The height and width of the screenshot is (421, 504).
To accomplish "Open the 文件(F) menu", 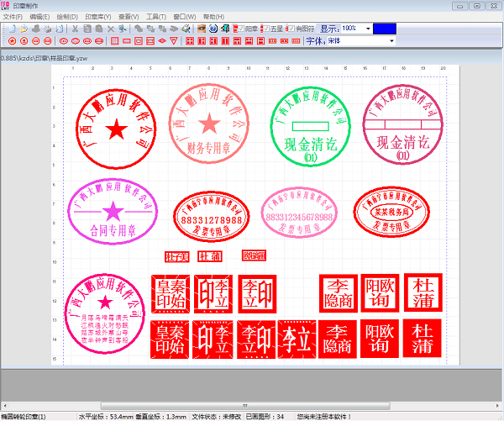I will pyautogui.click(x=13, y=17).
